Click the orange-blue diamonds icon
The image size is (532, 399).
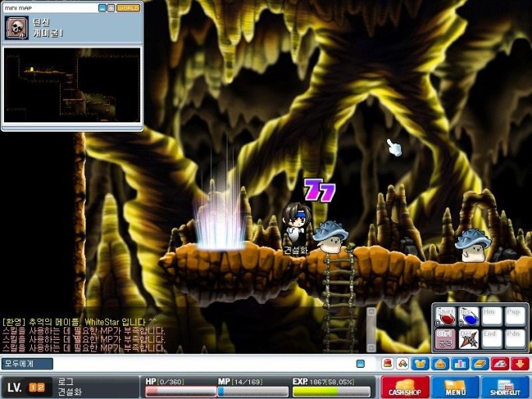403,363
